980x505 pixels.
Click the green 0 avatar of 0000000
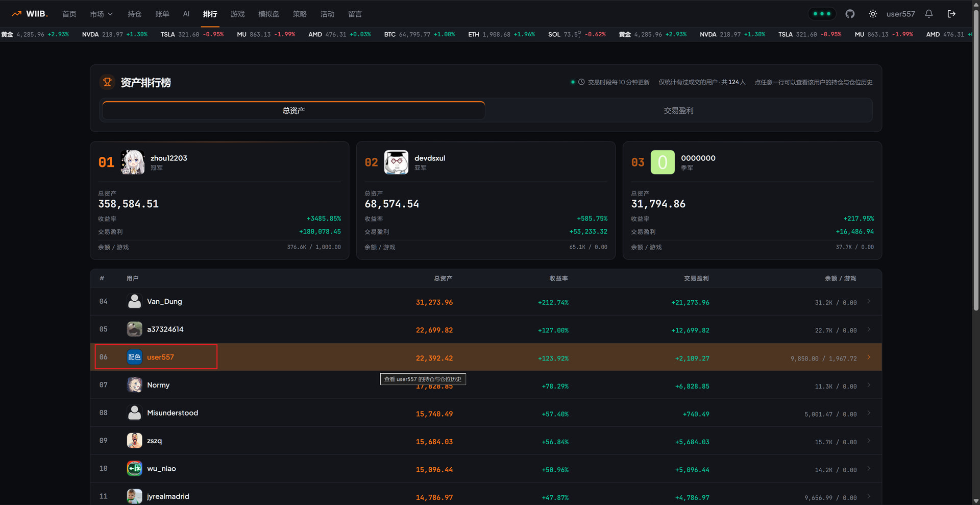(663, 162)
